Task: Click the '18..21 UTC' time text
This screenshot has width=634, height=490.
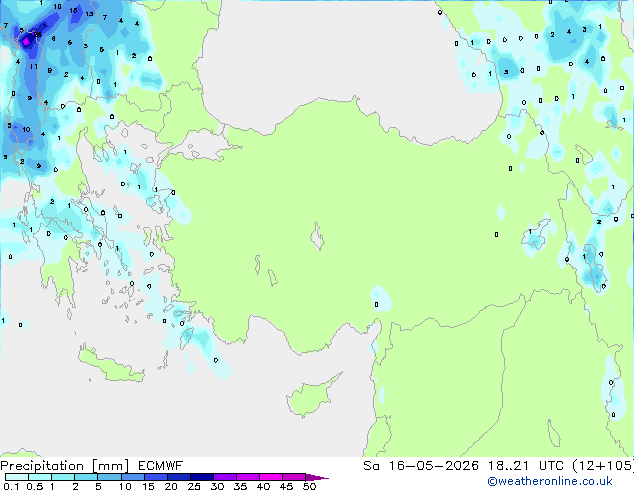Action: click(x=526, y=466)
